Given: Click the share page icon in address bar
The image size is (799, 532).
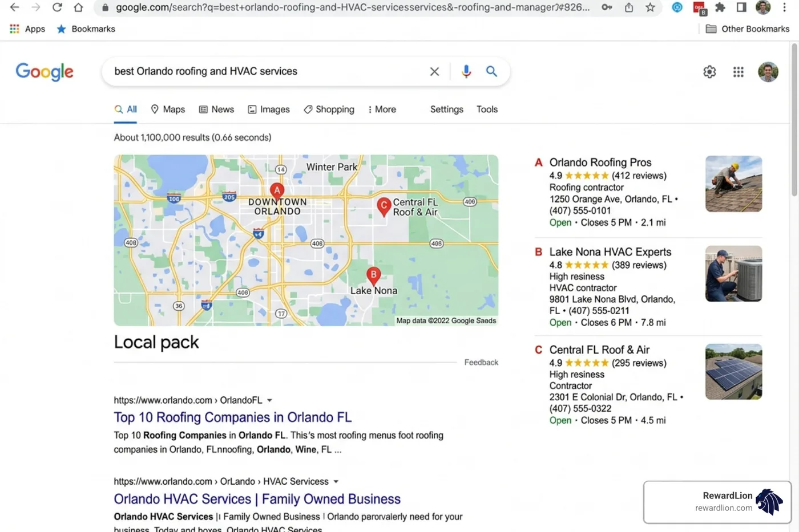Looking at the screenshot, I should coord(628,7).
